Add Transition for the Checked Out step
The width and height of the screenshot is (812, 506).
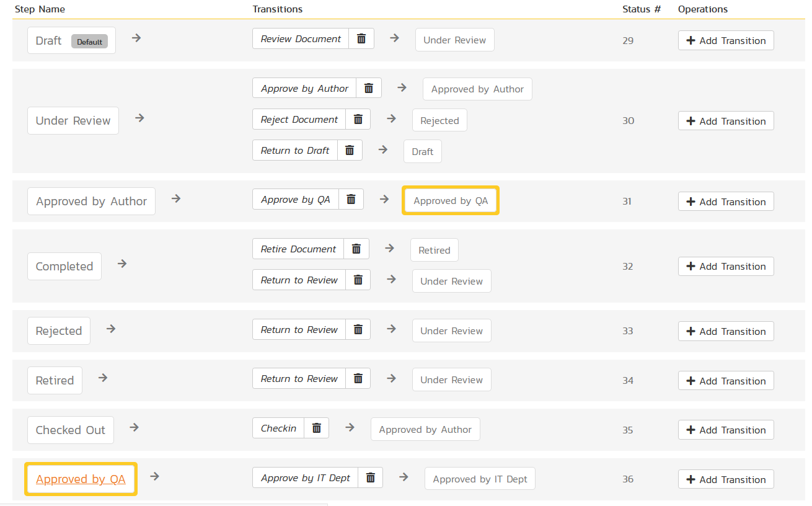click(726, 430)
